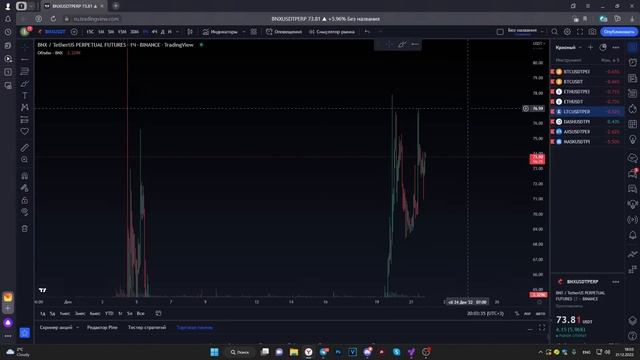Toggle logarithmic scale лог button
The width and height of the screenshot is (640, 360).
(x=527, y=313)
